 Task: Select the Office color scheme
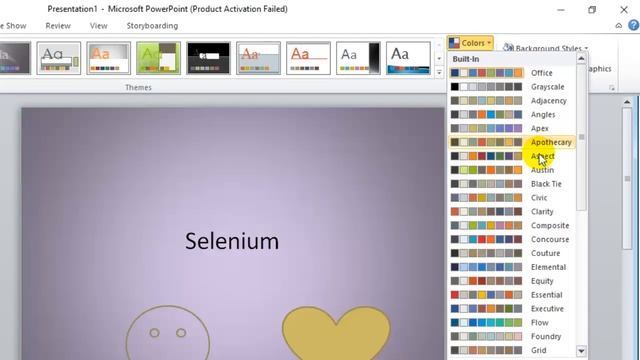pyautogui.click(x=513, y=73)
